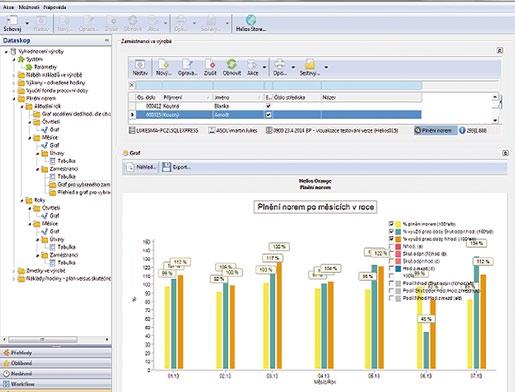The height and width of the screenshot is (392, 515).
Task: Click the Export save icon
Action: [166, 167]
